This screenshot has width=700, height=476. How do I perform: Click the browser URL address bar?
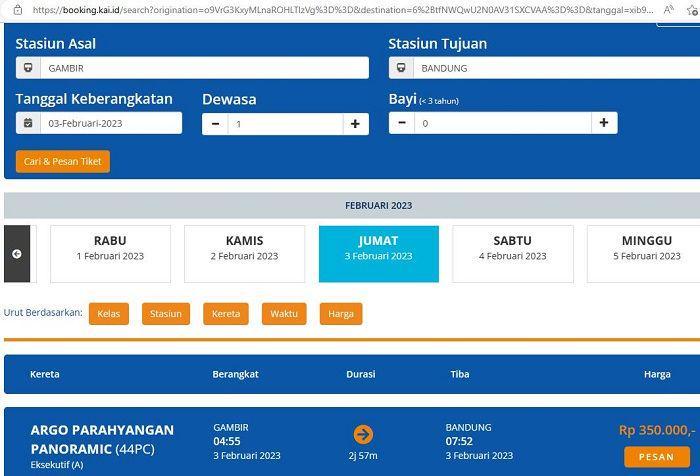click(343, 9)
